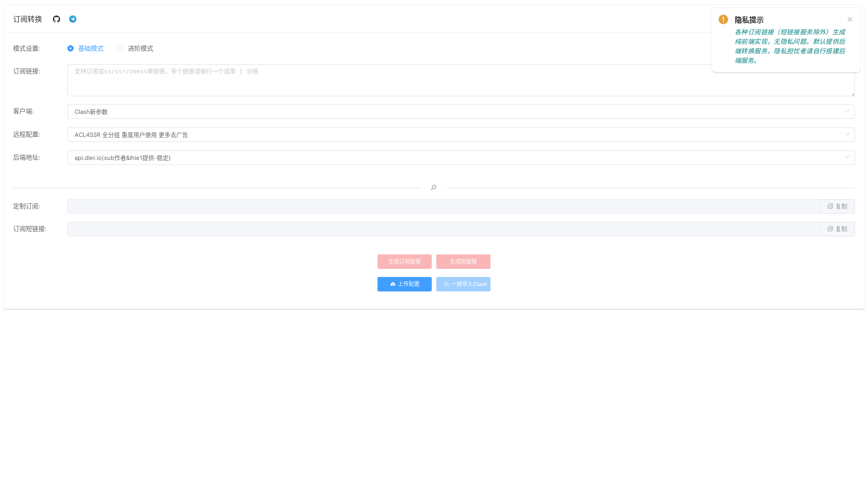Open the 客户端 Clash新参数 dropdown

pos(461,112)
